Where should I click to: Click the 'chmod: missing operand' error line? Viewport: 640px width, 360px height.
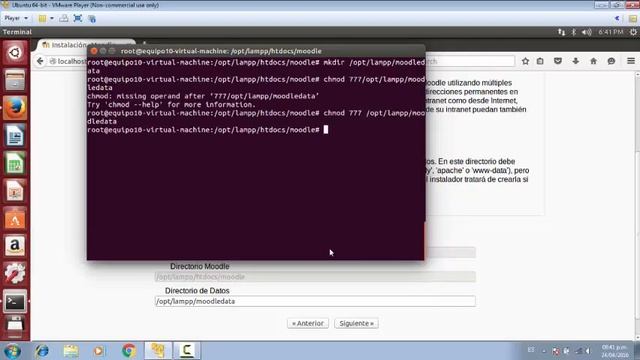pyautogui.click(x=203, y=96)
